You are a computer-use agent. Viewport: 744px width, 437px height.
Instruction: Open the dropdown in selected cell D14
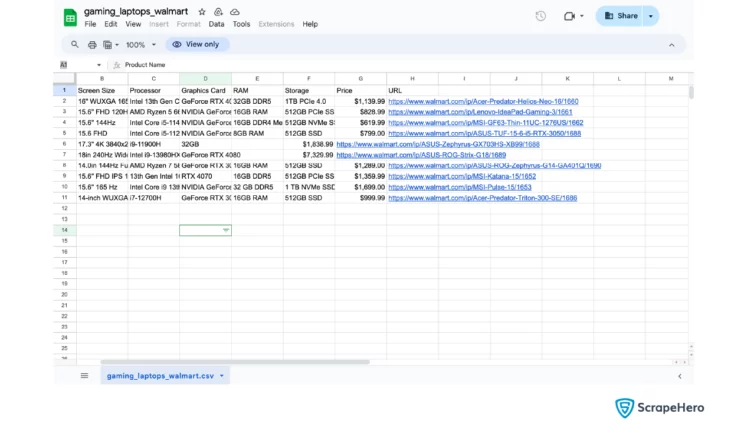point(226,230)
